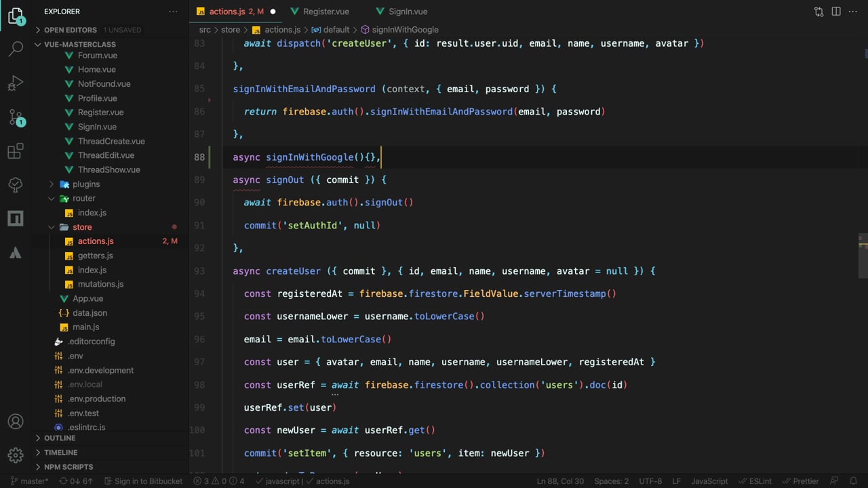Open ThreadShow.vue in the file tree
868x488 pixels.
point(108,169)
